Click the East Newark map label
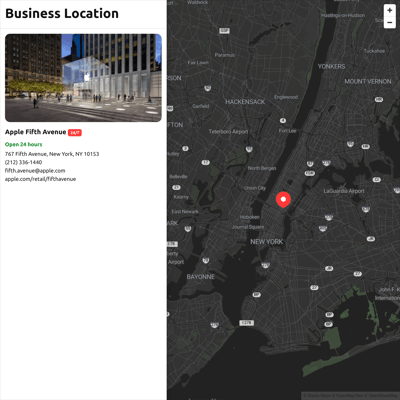The image size is (400, 400). pos(185,211)
